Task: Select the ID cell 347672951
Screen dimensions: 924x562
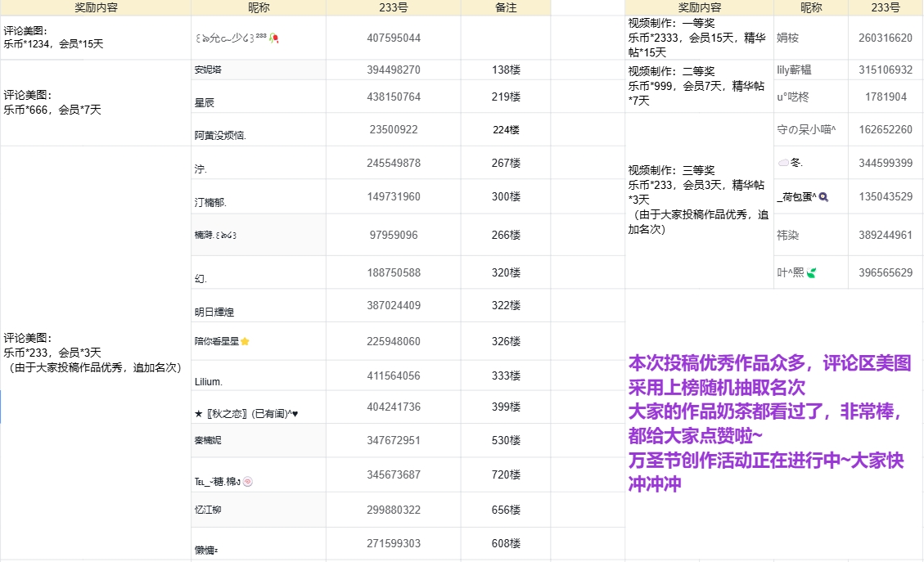Action: [394, 440]
